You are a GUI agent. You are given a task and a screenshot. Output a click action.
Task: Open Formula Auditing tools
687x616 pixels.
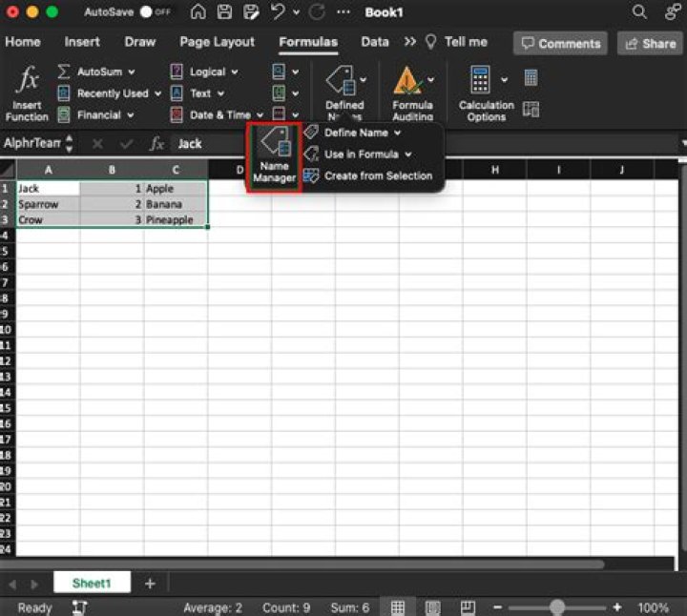(412, 93)
